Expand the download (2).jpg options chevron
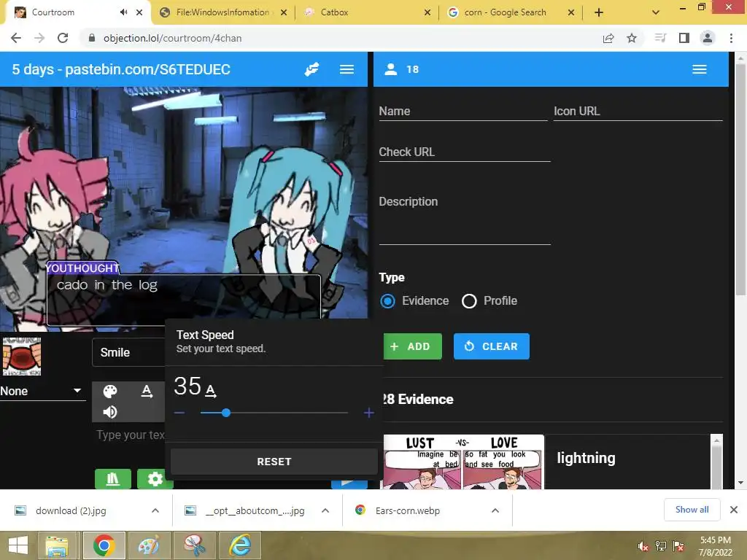Screen dimensions: 747x560 [x=155, y=510]
